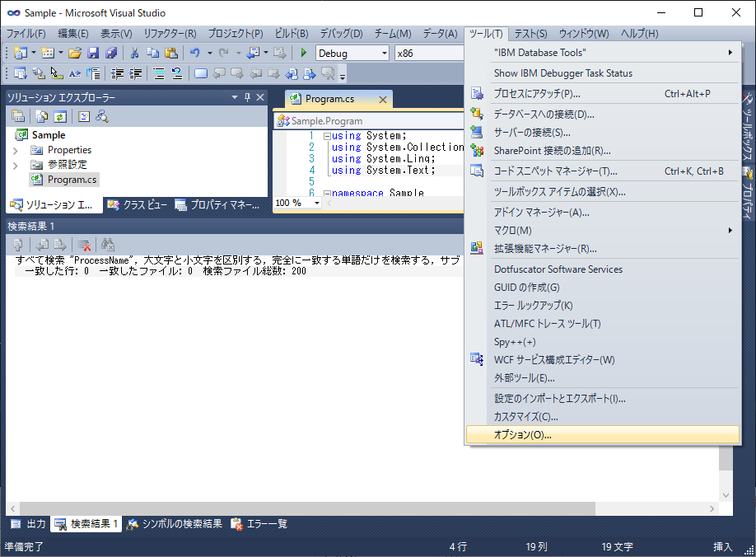Switch to the エラー一覧 tab

259,524
